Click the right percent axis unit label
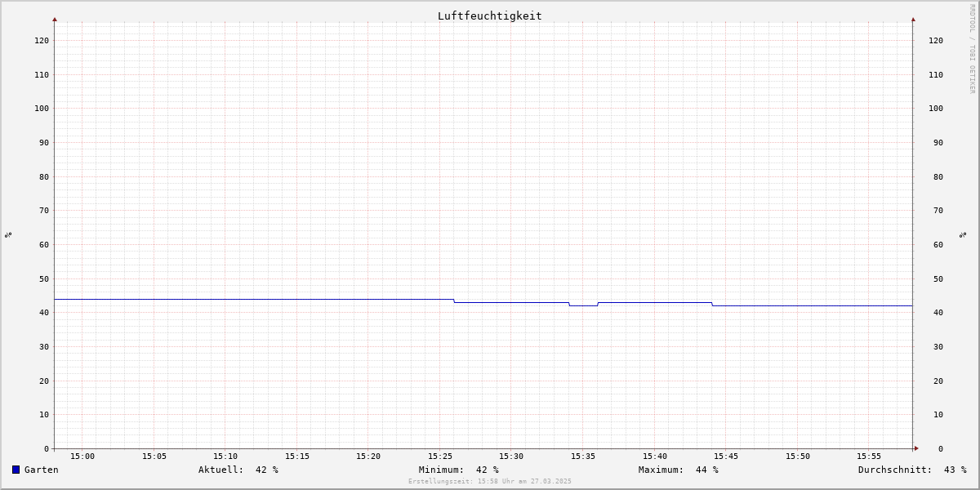Image resolution: width=980 pixels, height=490 pixels. [x=963, y=234]
